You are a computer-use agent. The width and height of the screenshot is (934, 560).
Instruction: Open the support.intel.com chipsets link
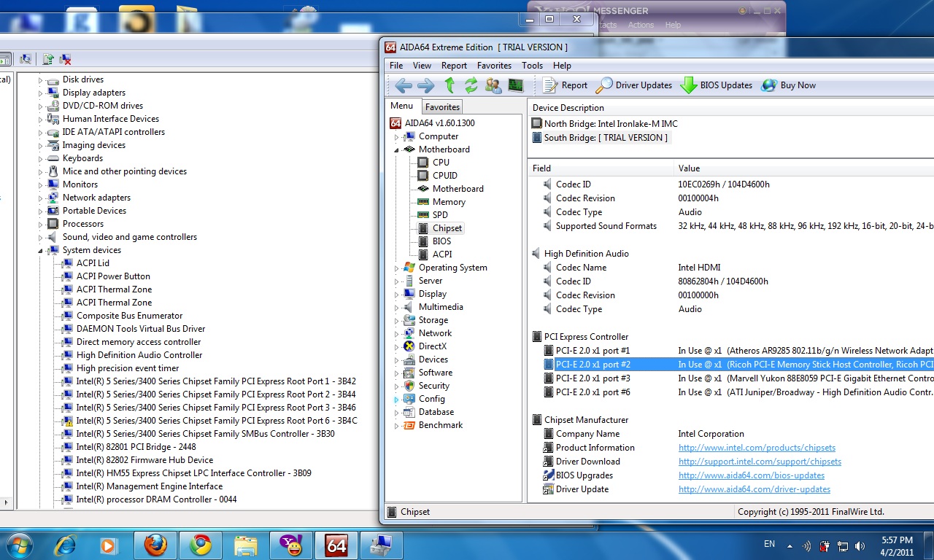pos(760,462)
